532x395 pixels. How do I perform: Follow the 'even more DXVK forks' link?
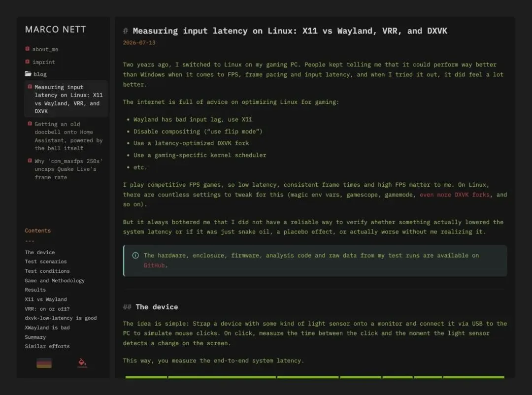pyautogui.click(x=455, y=195)
